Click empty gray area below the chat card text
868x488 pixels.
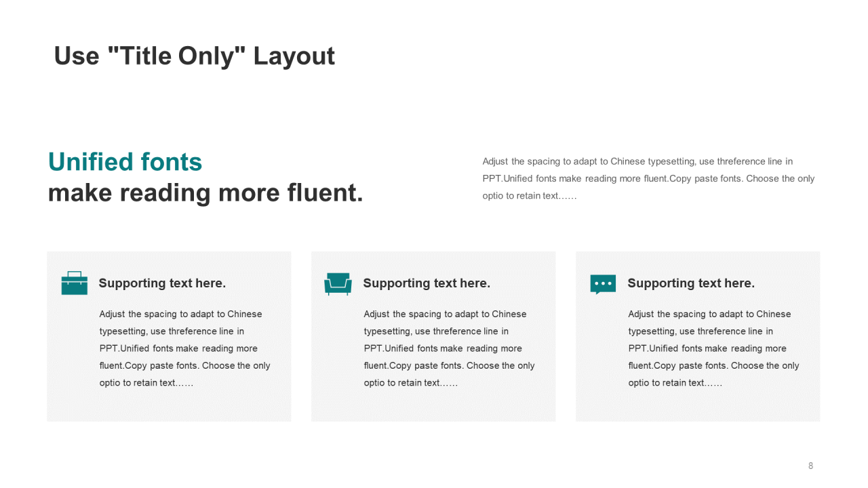point(698,405)
